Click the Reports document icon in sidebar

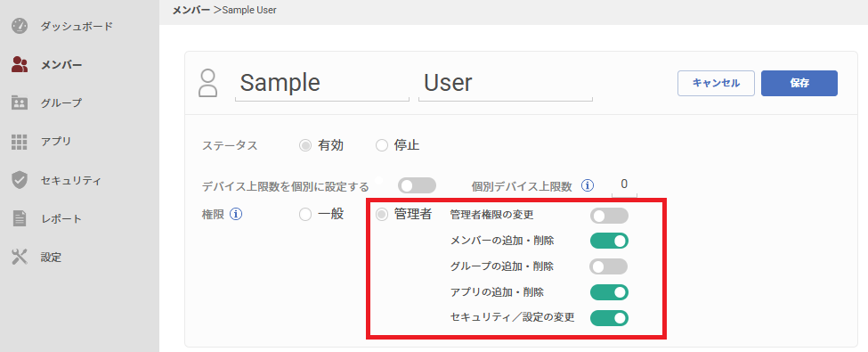tap(20, 218)
